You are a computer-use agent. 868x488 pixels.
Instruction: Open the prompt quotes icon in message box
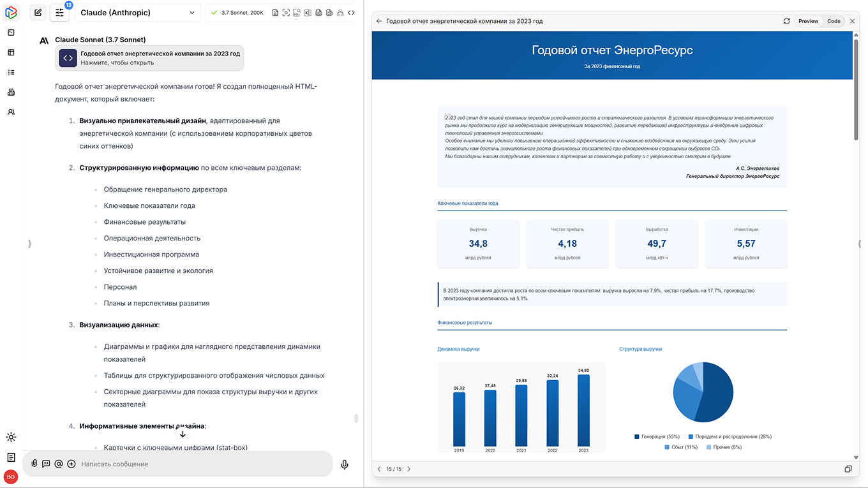(x=46, y=464)
